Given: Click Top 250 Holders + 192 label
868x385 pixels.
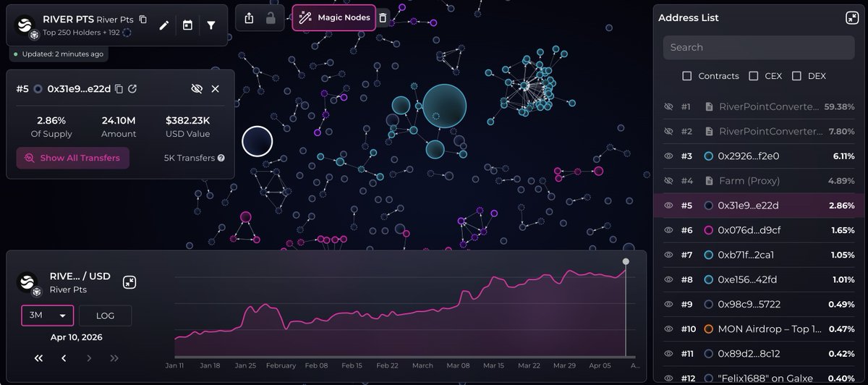Looking at the screenshot, I should 81,33.
